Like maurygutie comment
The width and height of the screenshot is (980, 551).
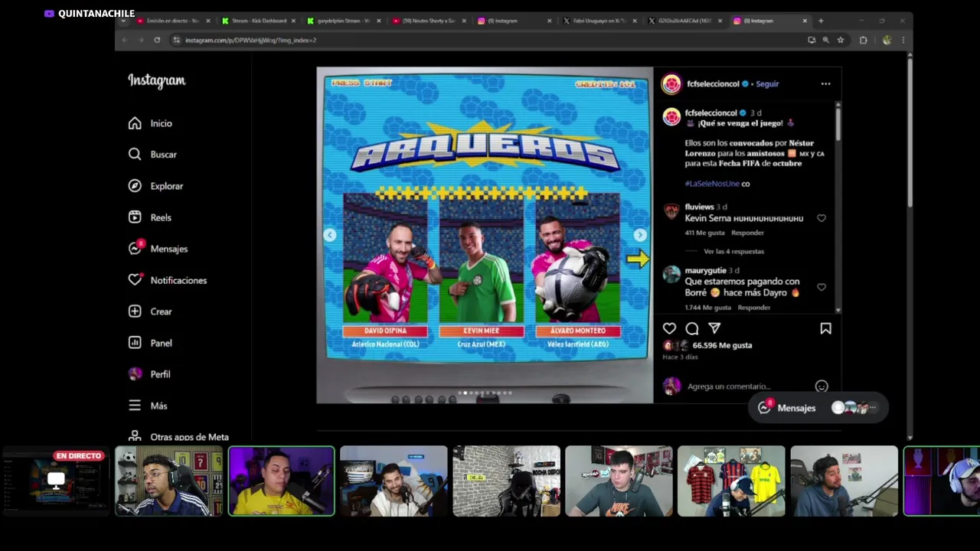(x=822, y=287)
